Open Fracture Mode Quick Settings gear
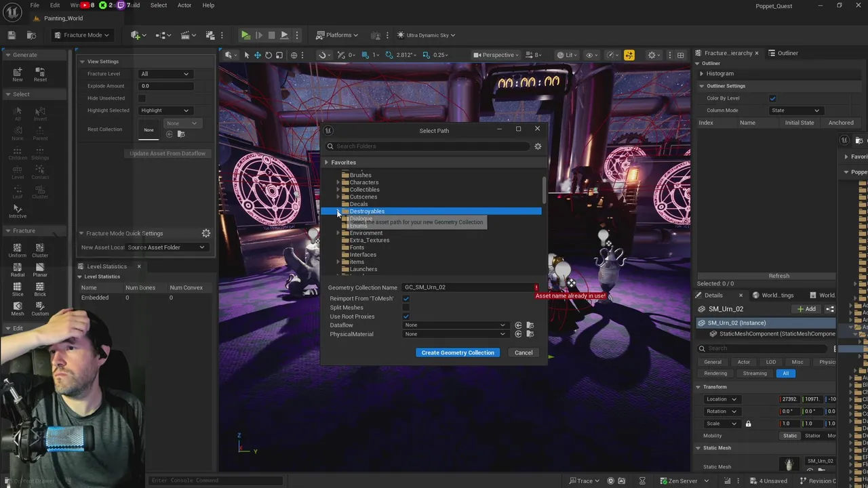Image resolution: width=868 pixels, height=488 pixels. tap(206, 233)
